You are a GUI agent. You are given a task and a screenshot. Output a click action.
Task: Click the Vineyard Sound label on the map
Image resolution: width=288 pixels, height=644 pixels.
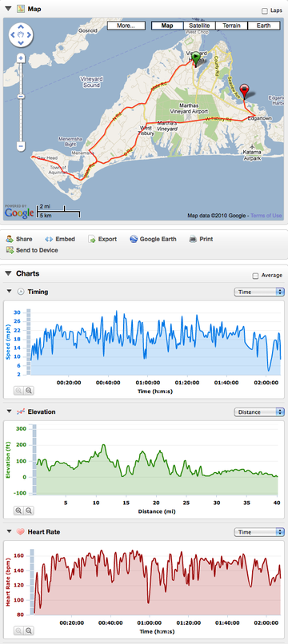(x=91, y=81)
